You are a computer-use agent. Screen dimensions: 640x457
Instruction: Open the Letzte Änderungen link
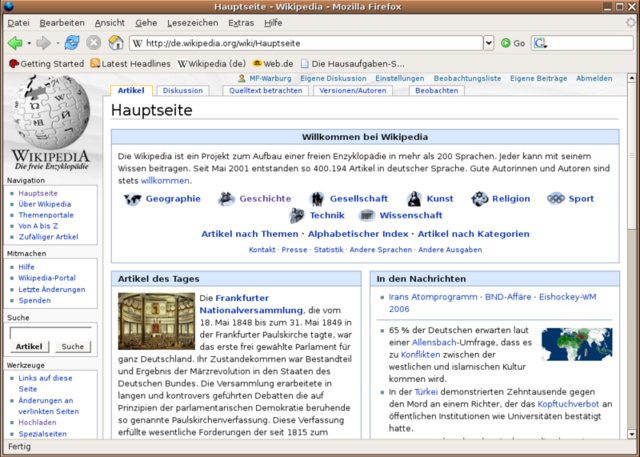52,289
